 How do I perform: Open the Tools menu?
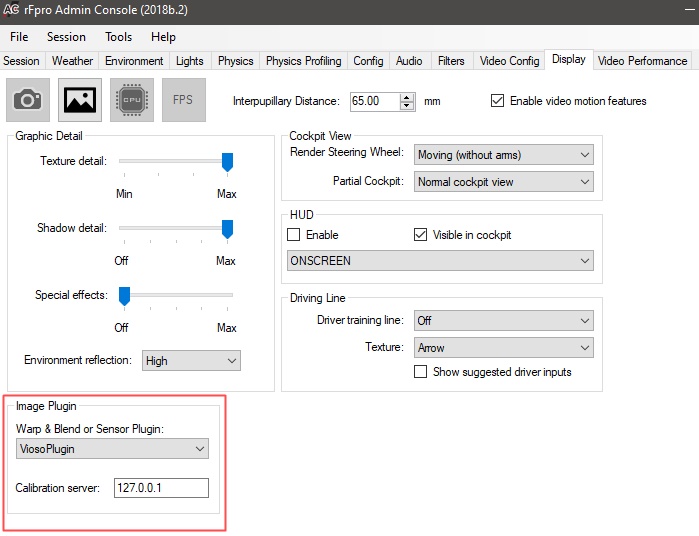(118, 37)
